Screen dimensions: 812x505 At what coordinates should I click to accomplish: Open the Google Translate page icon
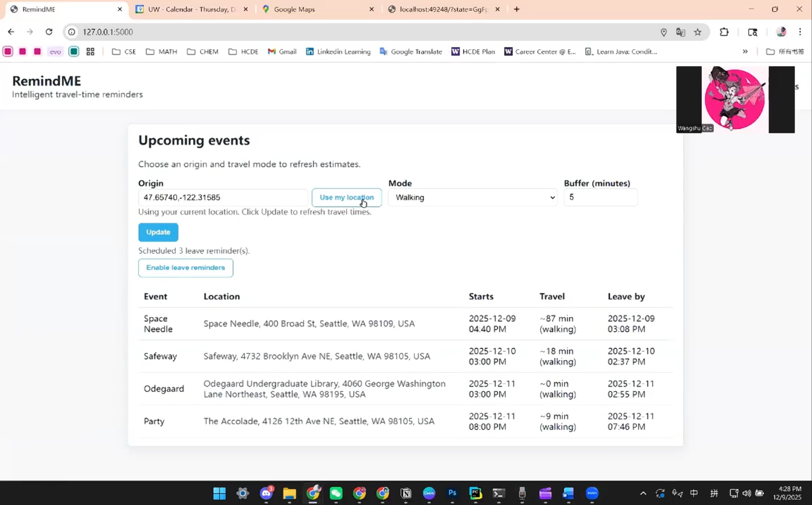click(x=681, y=32)
